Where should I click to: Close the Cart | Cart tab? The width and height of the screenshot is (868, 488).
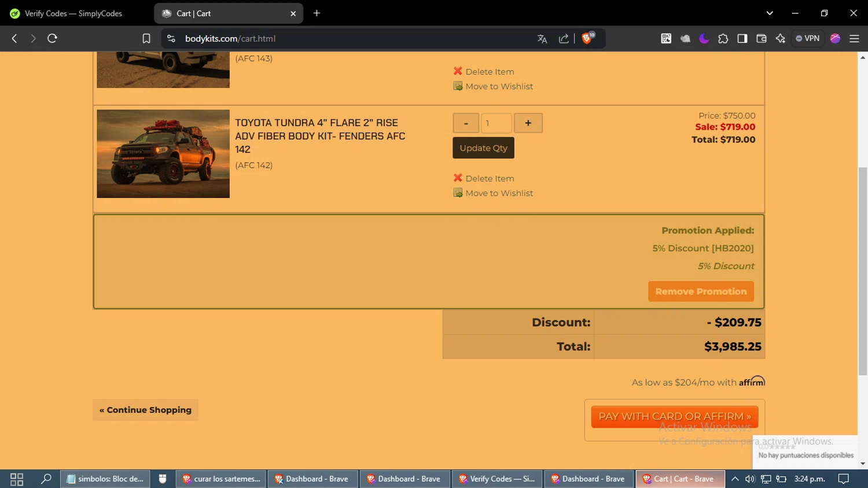(293, 13)
